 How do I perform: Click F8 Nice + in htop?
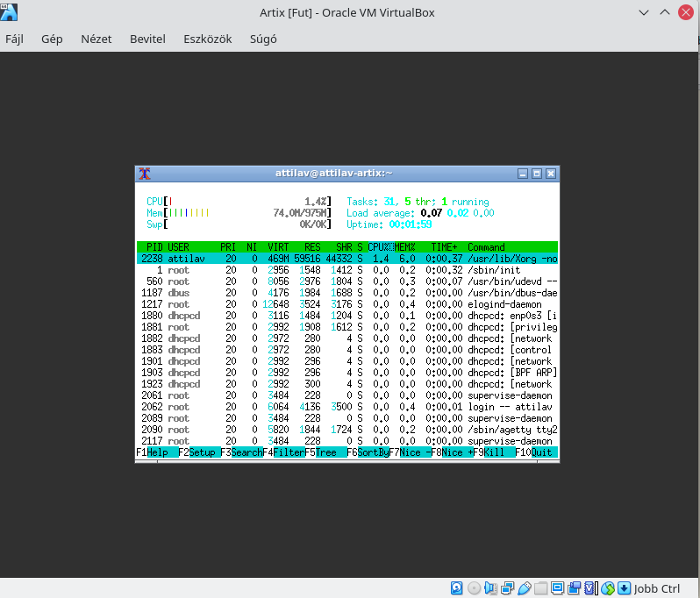(452, 452)
